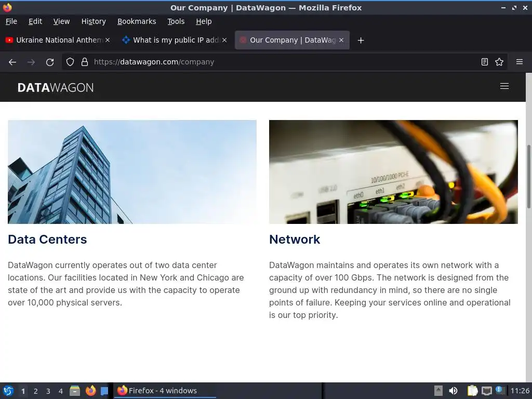Click the New York and Chicago paragraph text

(126, 284)
